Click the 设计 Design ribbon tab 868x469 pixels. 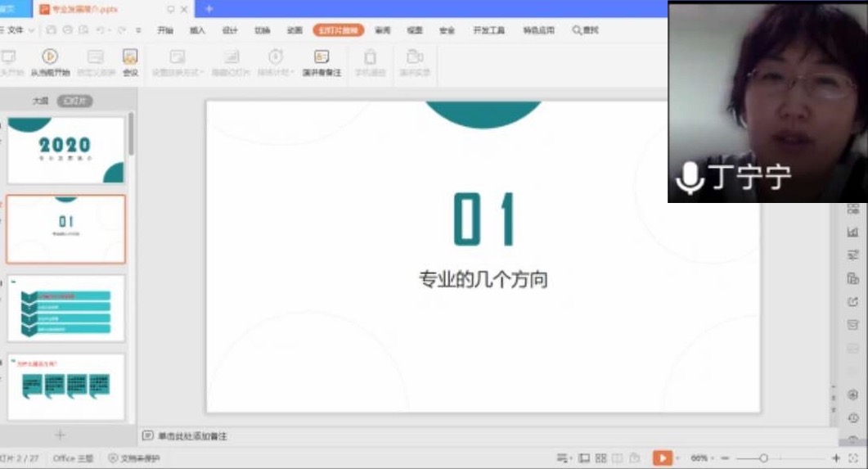(230, 30)
